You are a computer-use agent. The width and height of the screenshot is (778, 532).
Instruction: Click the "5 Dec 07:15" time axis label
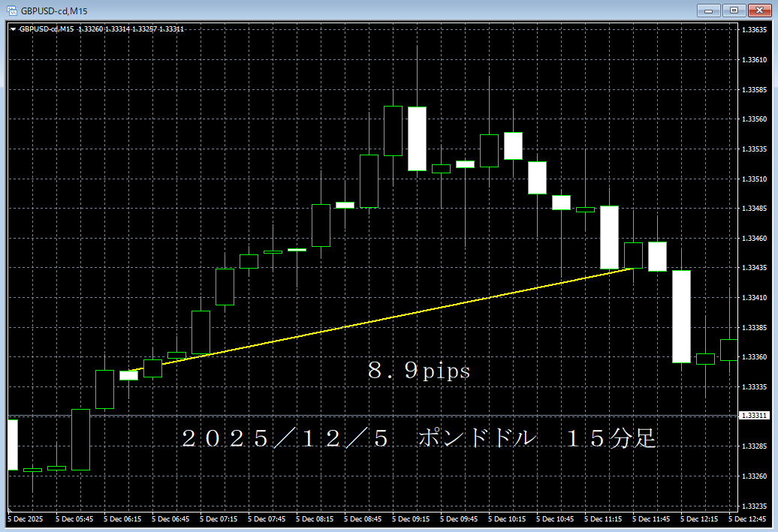tap(219, 518)
